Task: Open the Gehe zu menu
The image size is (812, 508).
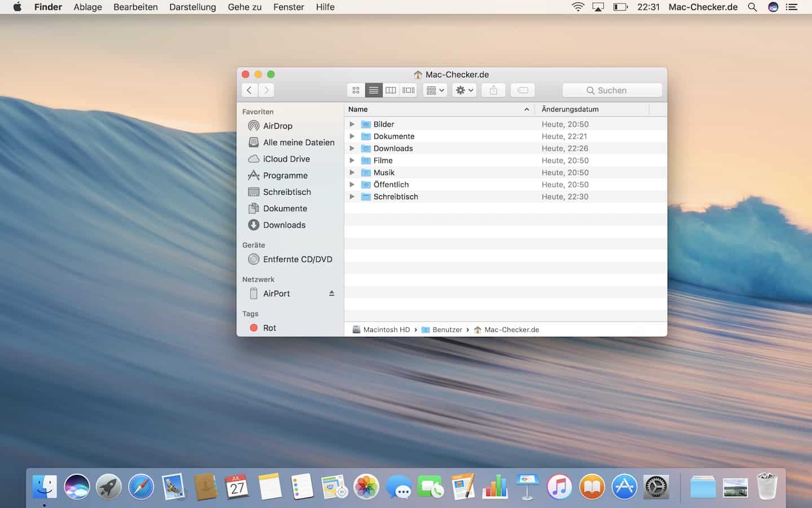Action: tap(245, 7)
